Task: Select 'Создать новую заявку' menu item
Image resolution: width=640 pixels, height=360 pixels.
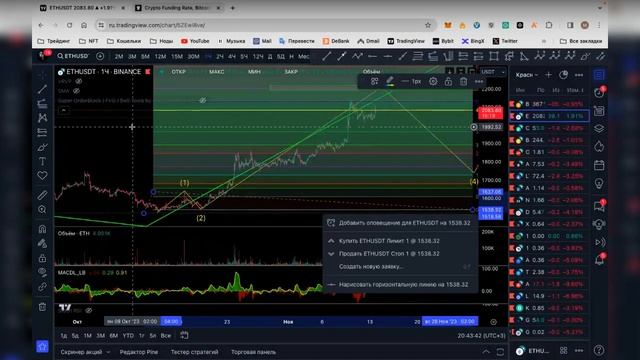Action: (x=400, y=267)
